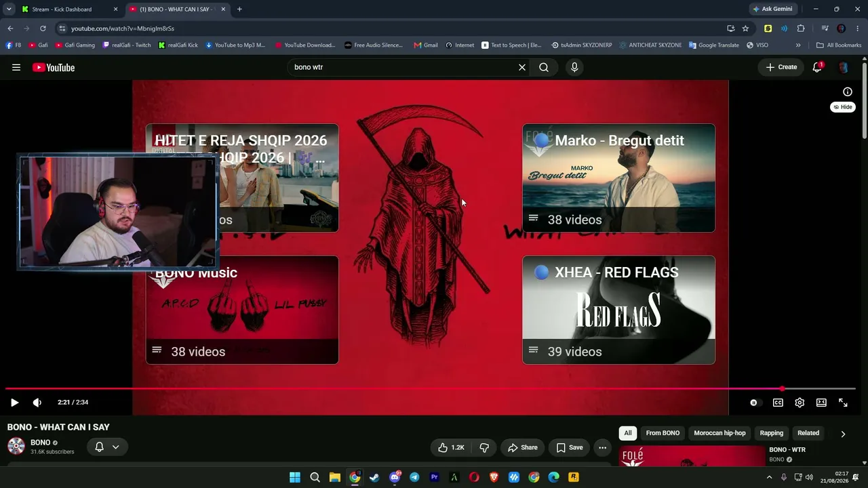The height and width of the screenshot is (488, 868).
Task: Launch Steam from the taskbar
Action: coord(374,477)
